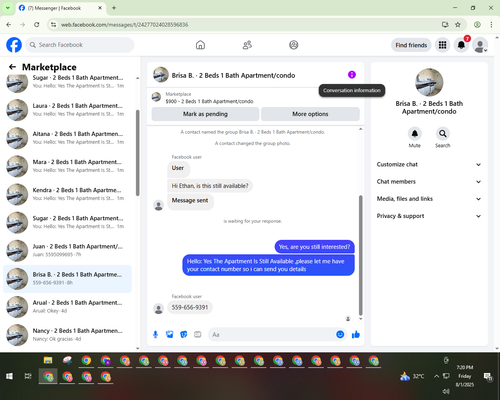Click the Brisa B. profile photo in the info panel

[429, 82]
